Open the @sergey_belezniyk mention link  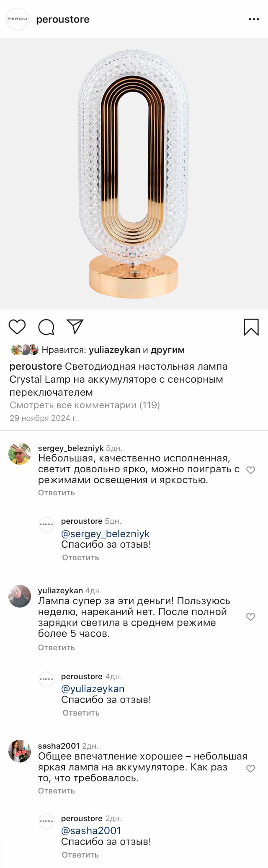point(105,534)
